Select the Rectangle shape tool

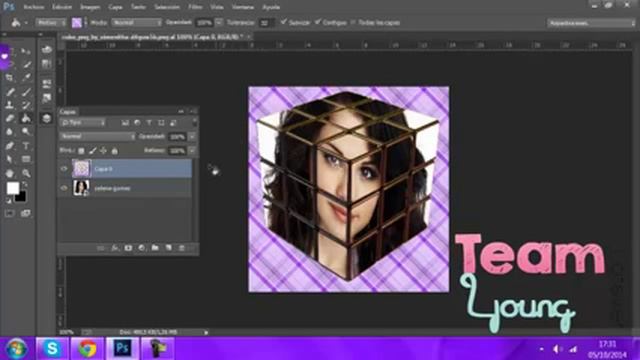point(26,159)
